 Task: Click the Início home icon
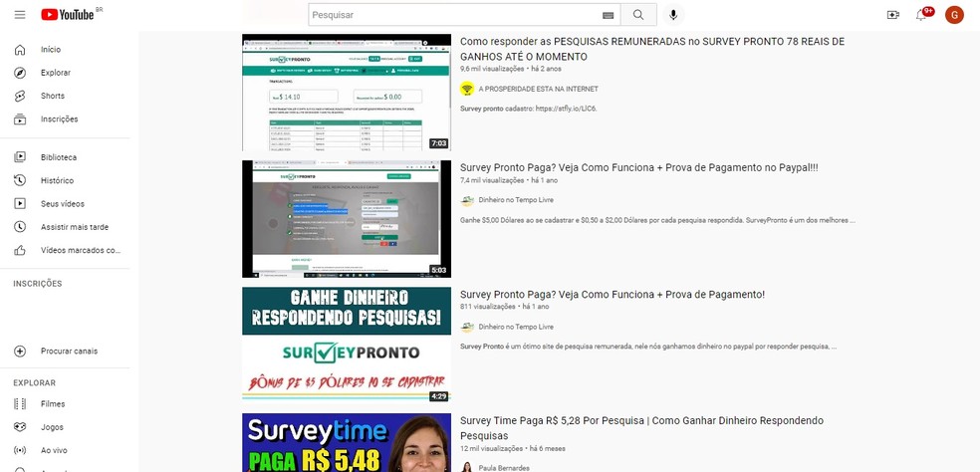tap(20, 50)
